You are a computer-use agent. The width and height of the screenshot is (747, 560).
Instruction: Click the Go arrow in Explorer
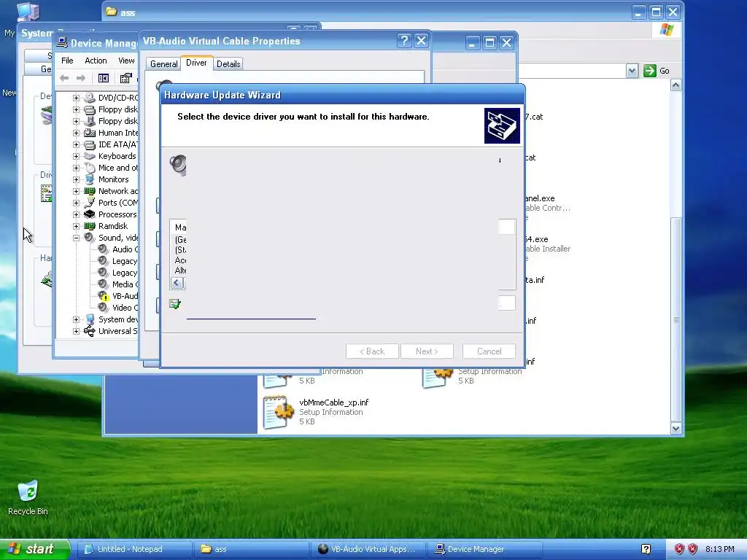650,71
